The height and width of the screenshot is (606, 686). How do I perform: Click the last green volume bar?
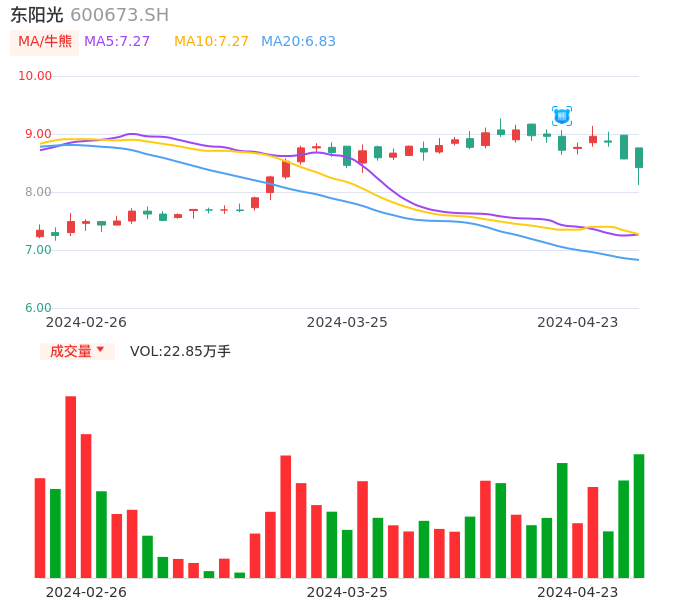pyautogui.click(x=638, y=516)
